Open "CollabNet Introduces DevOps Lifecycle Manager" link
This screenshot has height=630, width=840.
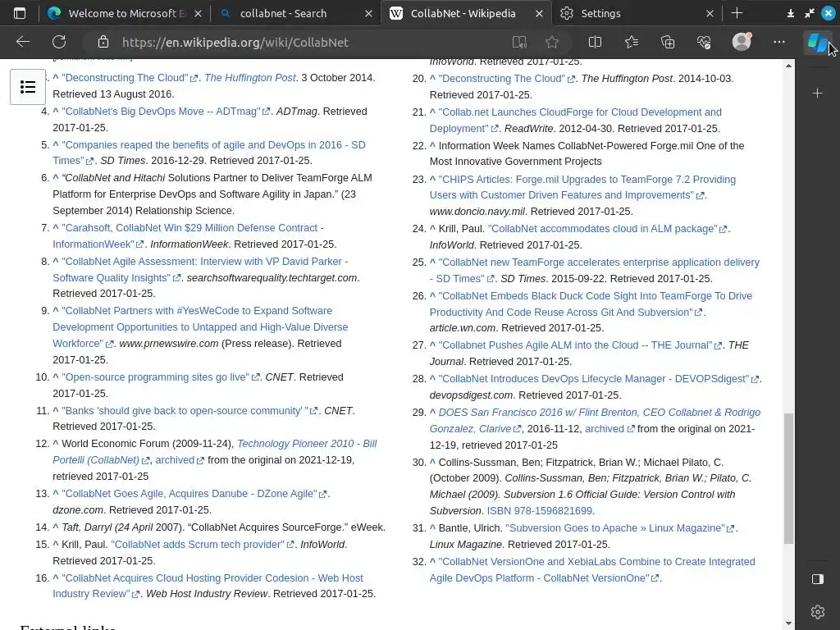pyautogui.click(x=594, y=379)
